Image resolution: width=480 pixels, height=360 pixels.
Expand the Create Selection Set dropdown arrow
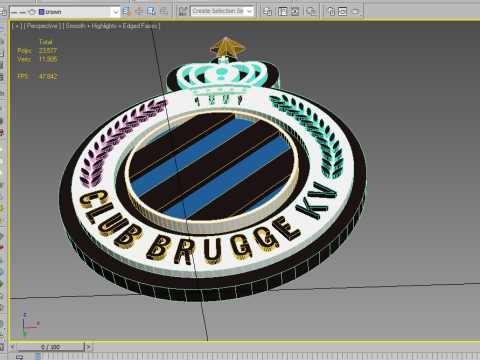[250, 11]
